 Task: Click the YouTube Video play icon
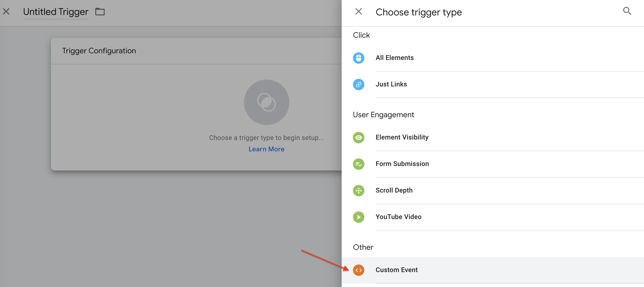(358, 217)
